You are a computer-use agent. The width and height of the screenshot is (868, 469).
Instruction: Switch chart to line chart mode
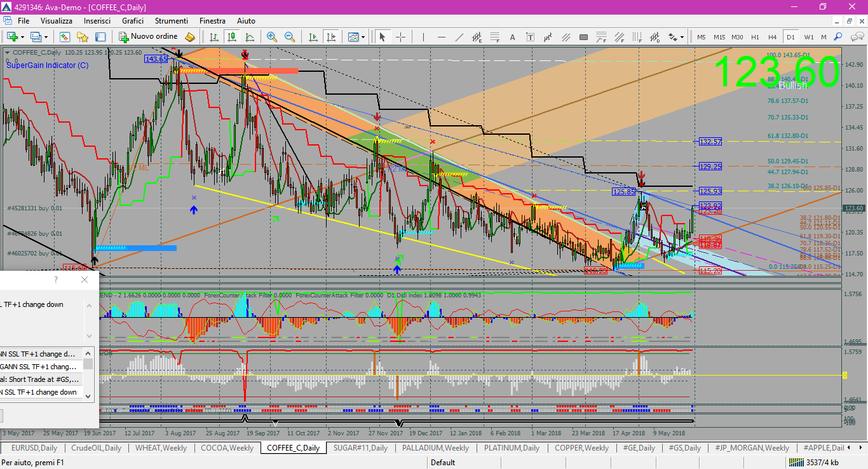tap(250, 37)
